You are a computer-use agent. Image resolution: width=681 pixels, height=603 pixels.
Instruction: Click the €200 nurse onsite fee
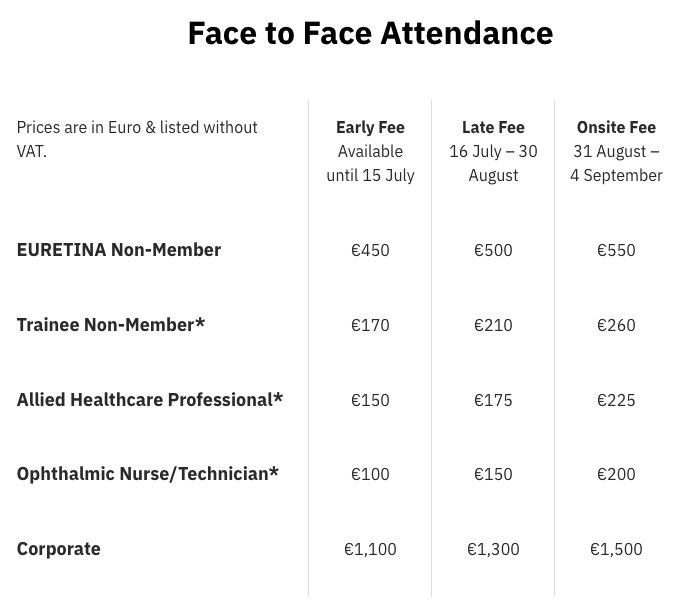pyautogui.click(x=616, y=474)
